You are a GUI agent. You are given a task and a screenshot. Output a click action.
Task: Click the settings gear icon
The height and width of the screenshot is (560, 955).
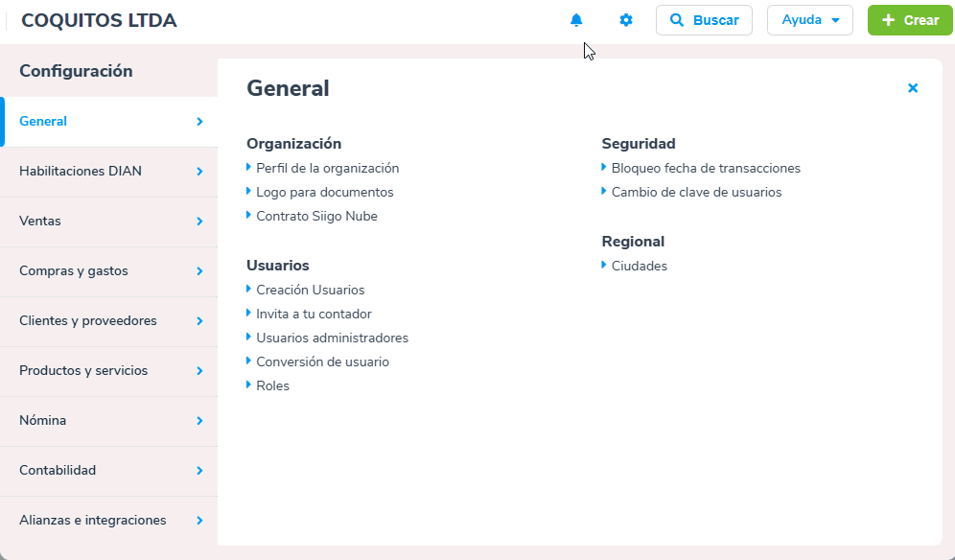(626, 20)
